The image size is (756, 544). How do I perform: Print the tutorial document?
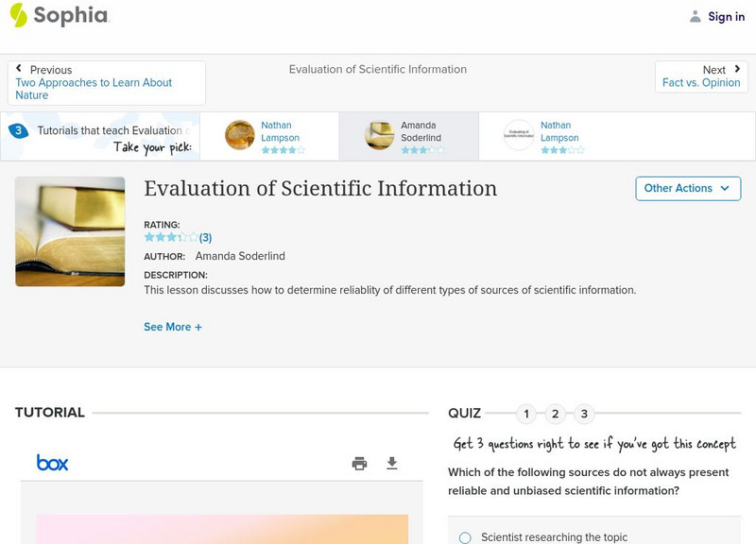tap(359, 463)
